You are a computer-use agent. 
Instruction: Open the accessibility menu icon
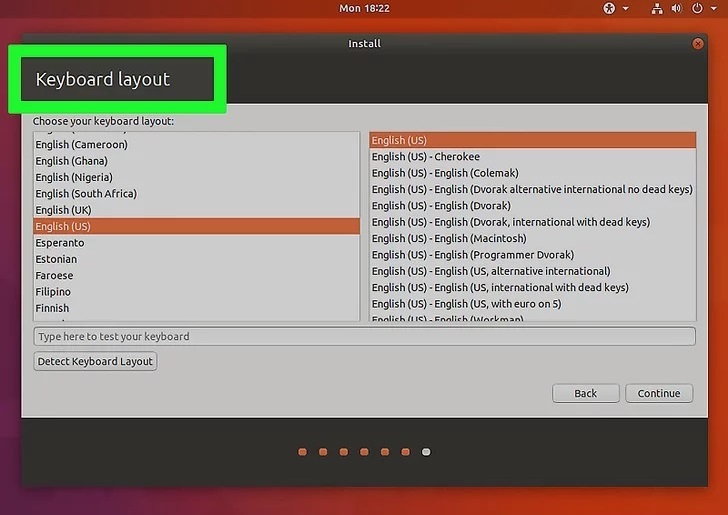tap(609, 8)
